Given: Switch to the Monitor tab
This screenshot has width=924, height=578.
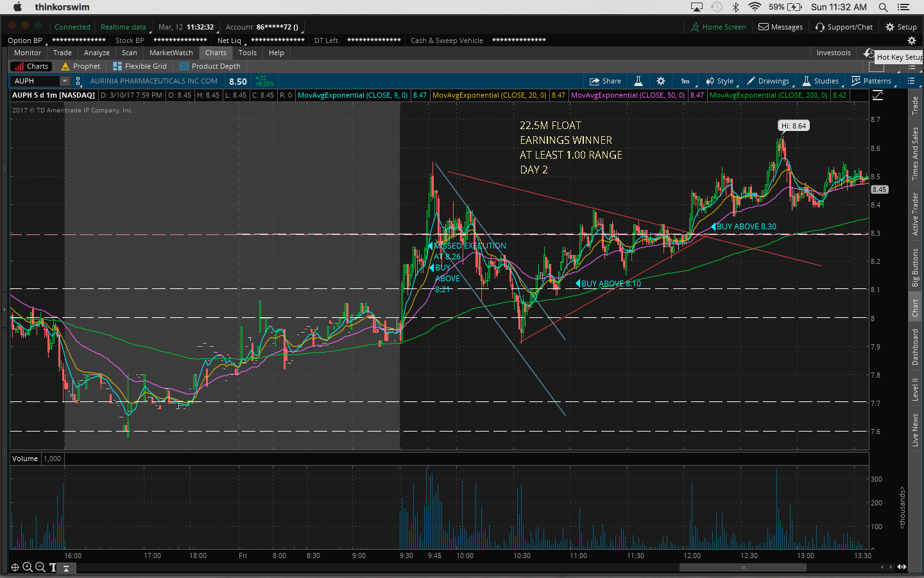Looking at the screenshot, I should click(28, 53).
